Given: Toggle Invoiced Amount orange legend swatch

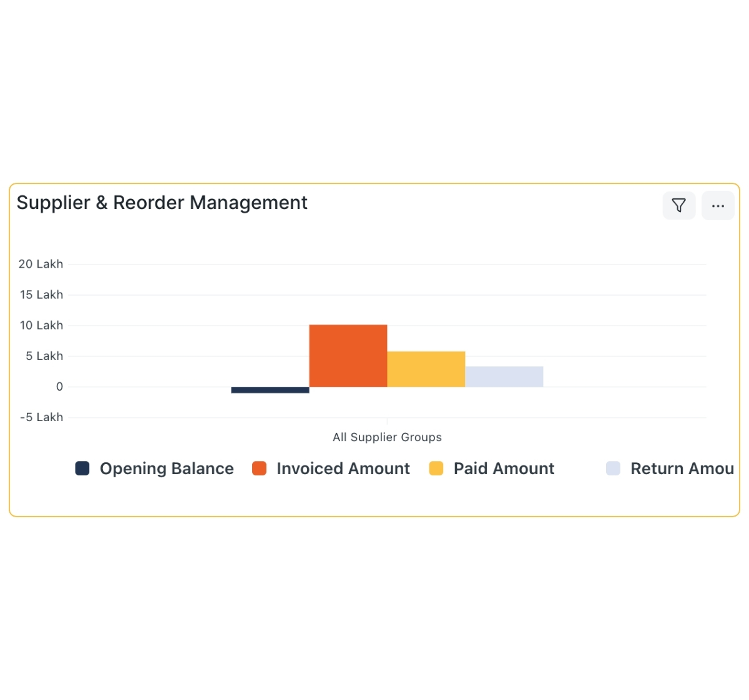Looking at the screenshot, I should coord(259,469).
